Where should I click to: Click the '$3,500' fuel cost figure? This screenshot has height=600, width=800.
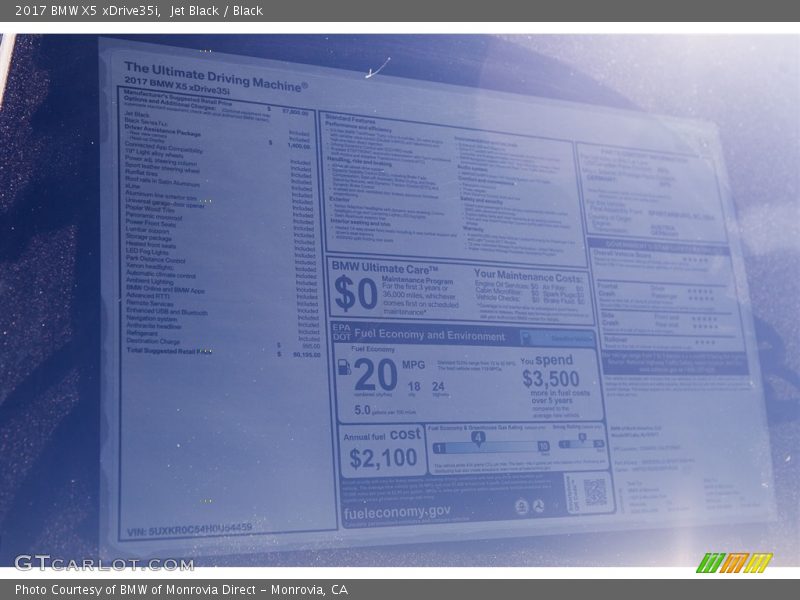click(x=551, y=379)
